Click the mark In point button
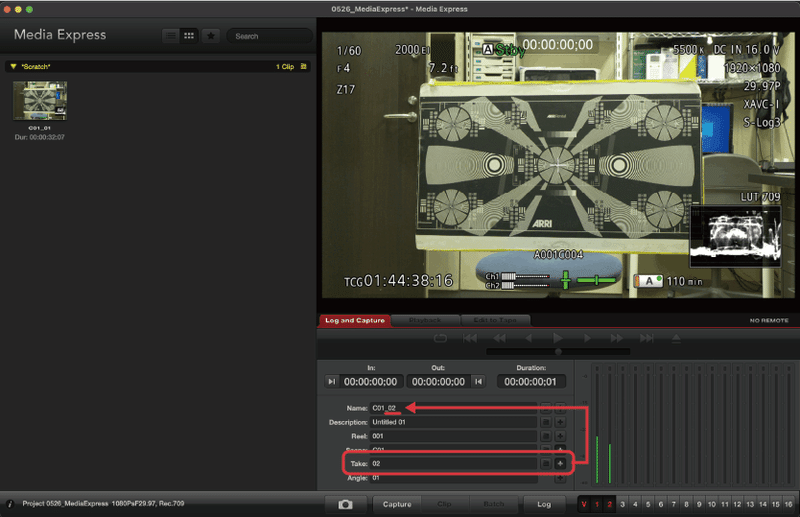 tap(332, 382)
